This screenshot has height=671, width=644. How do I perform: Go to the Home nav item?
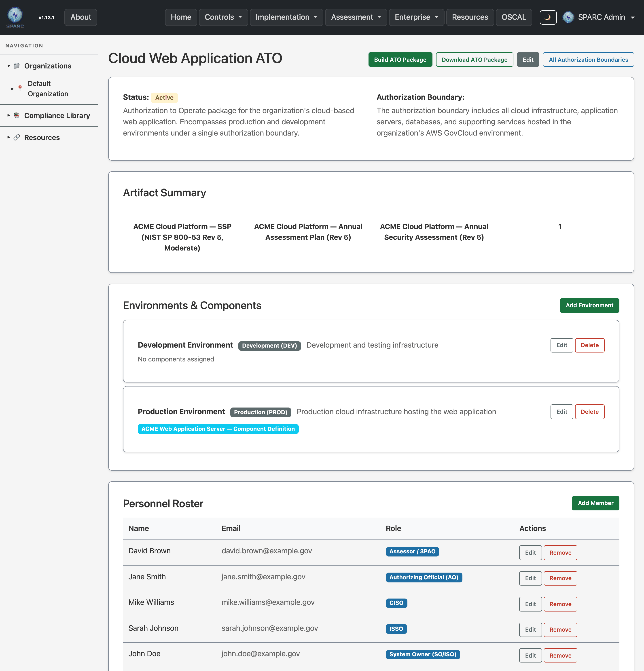point(181,17)
